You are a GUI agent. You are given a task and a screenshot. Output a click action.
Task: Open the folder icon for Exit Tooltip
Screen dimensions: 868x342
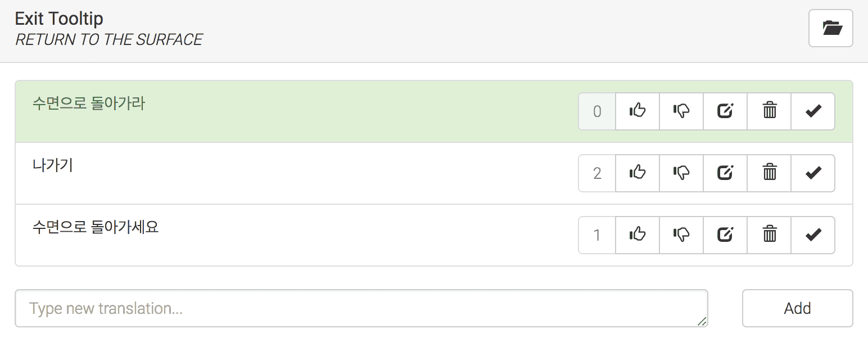(830, 28)
